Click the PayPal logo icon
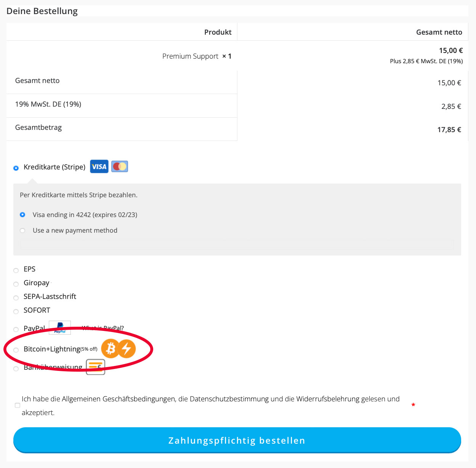This screenshot has width=476, height=468. 60,327
